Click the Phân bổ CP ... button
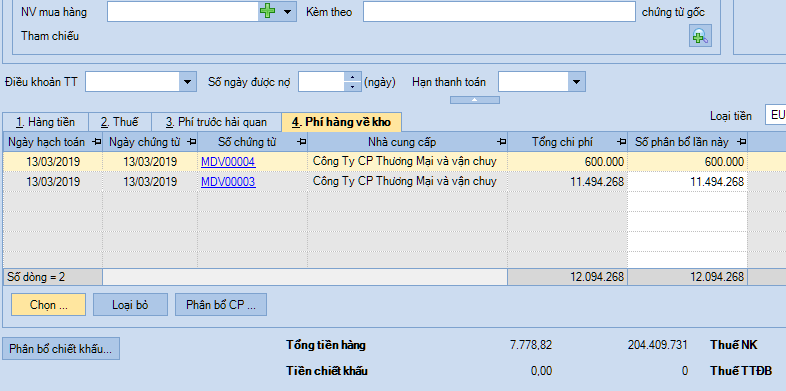The width and height of the screenshot is (786, 391). tap(221, 305)
